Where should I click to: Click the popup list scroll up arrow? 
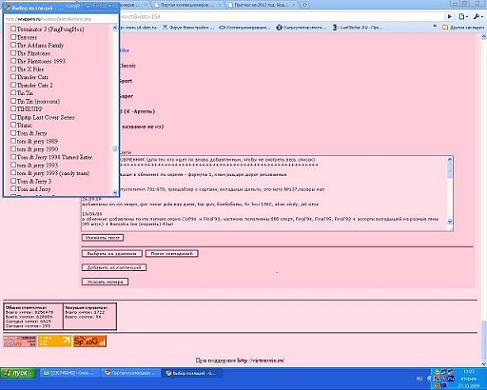point(115,28)
